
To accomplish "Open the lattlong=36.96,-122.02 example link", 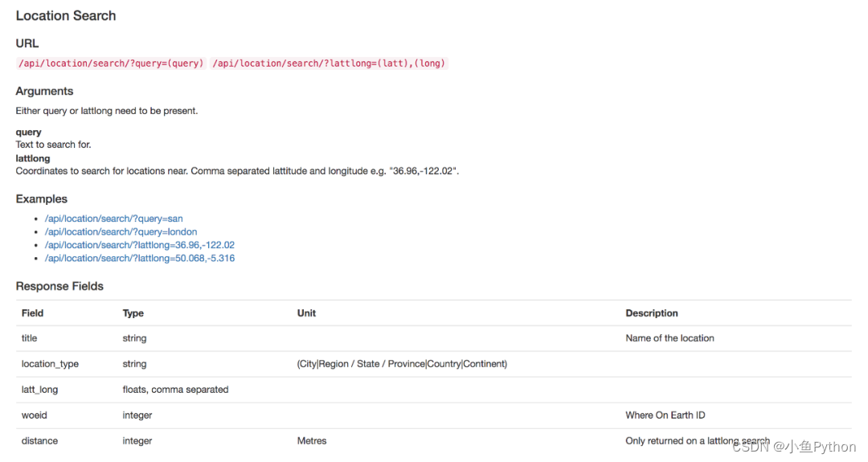I will tap(140, 245).
